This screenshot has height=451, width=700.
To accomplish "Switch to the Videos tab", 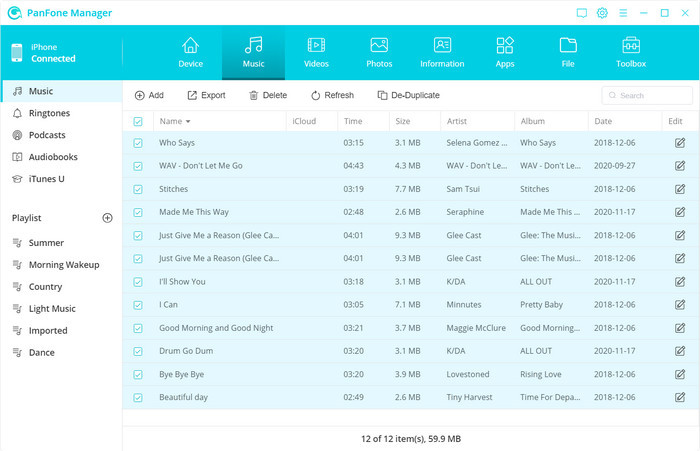I will [316, 53].
